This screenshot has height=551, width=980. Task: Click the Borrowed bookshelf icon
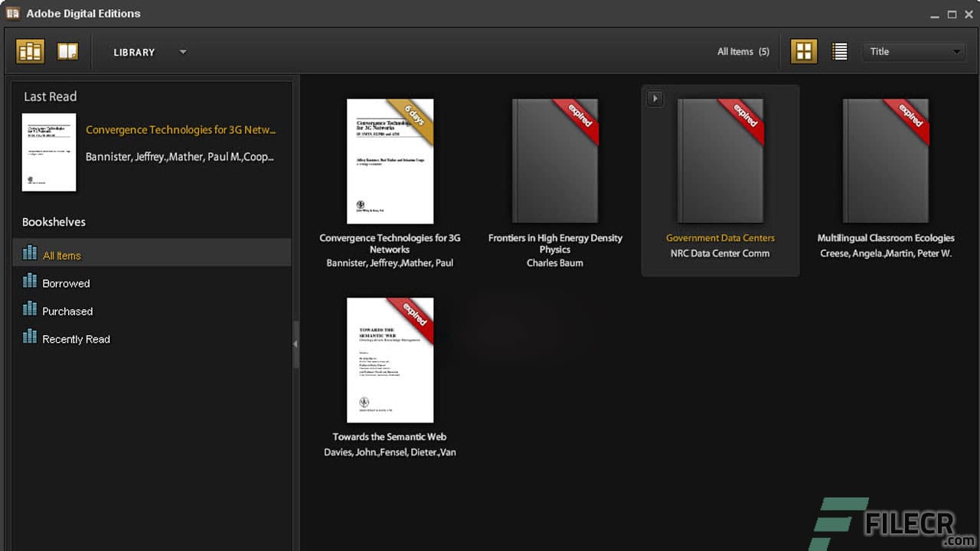[x=29, y=282]
